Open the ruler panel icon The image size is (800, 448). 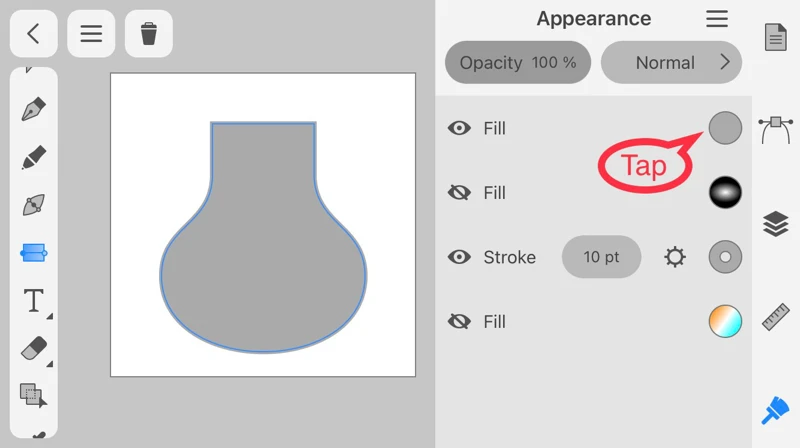pyautogui.click(x=776, y=318)
